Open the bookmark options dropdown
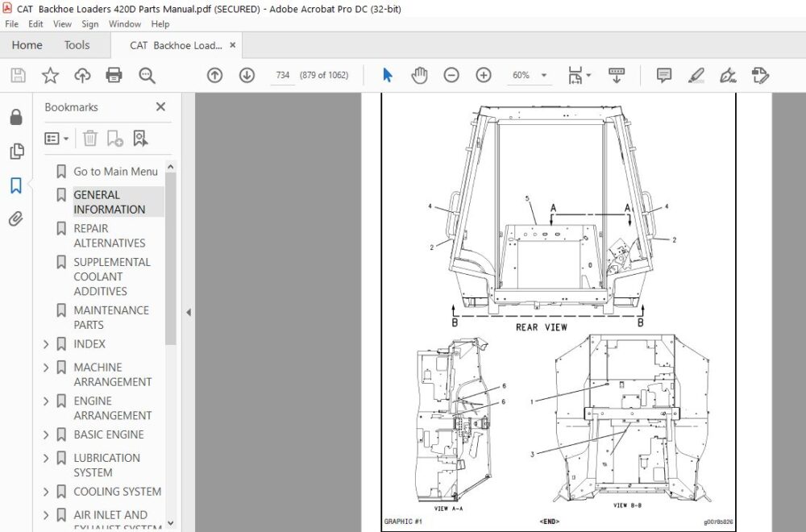 click(55, 138)
